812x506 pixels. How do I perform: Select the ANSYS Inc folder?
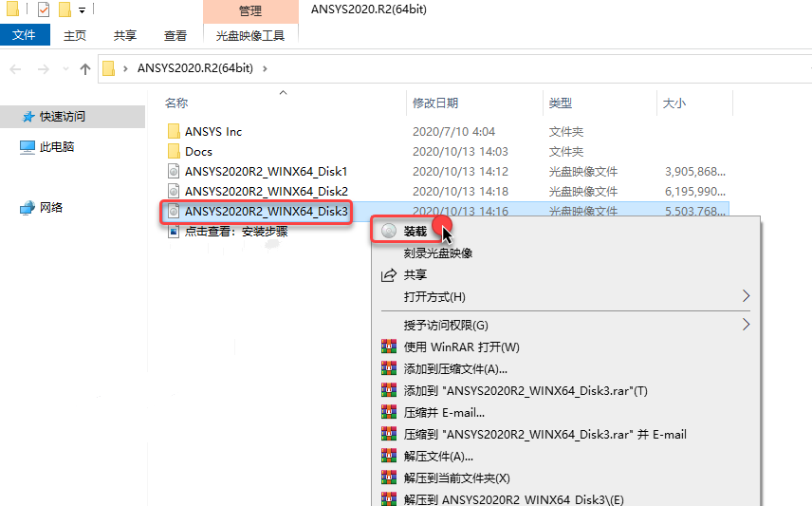(x=213, y=132)
